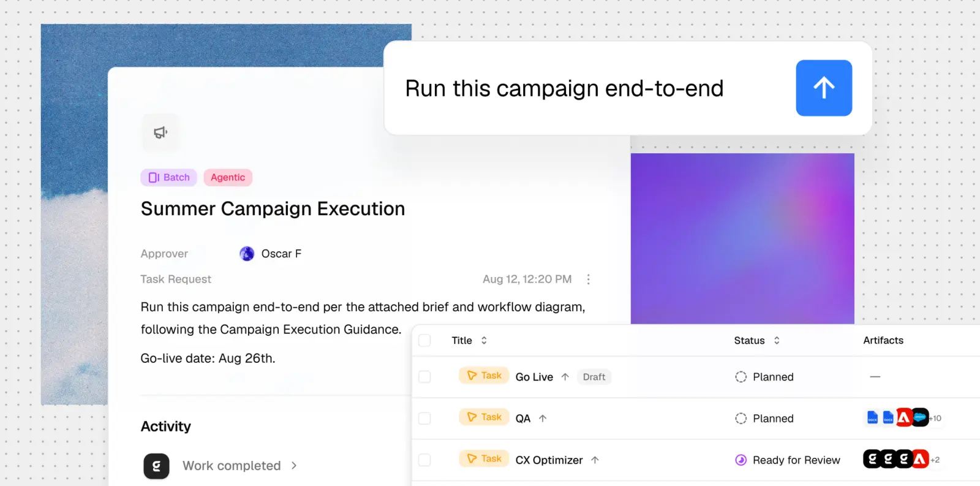Open the Work completed activity entry
The width and height of the screenshot is (980, 486).
(232, 466)
